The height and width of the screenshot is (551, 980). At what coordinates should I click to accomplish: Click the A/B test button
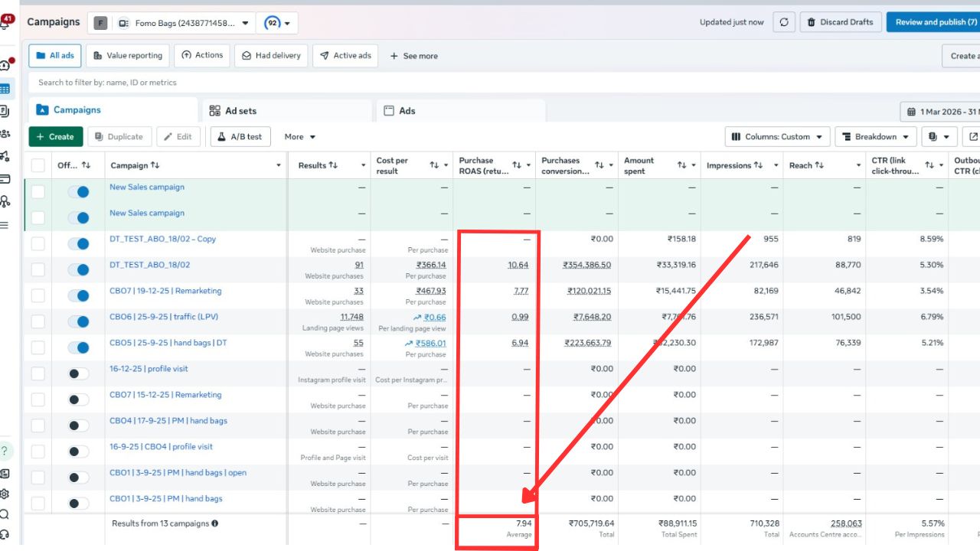[x=240, y=137]
